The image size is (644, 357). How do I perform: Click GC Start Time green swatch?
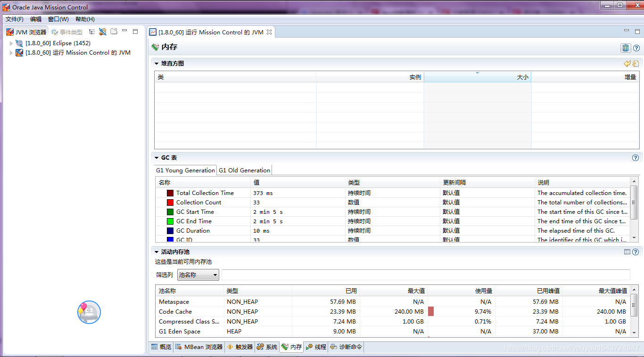pos(170,212)
